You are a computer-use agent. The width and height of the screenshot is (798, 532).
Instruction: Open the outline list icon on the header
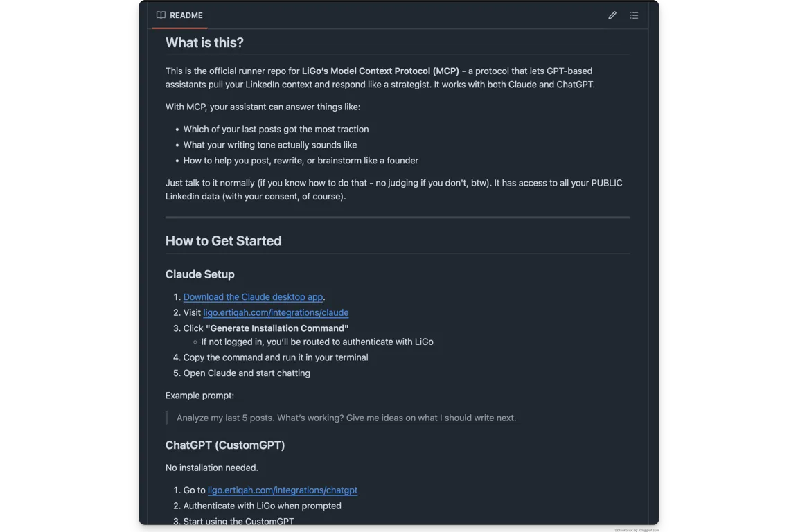click(634, 15)
